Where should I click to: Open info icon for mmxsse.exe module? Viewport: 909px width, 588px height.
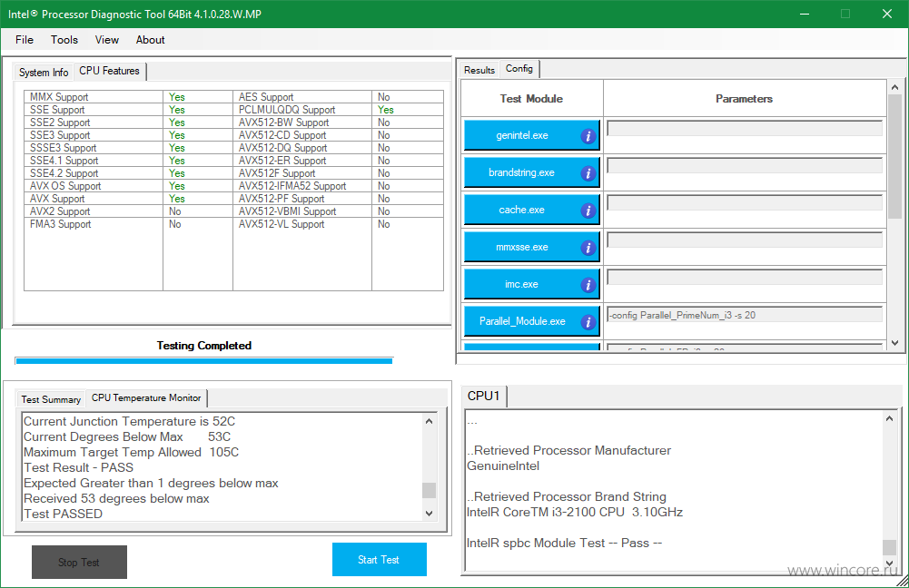click(588, 248)
